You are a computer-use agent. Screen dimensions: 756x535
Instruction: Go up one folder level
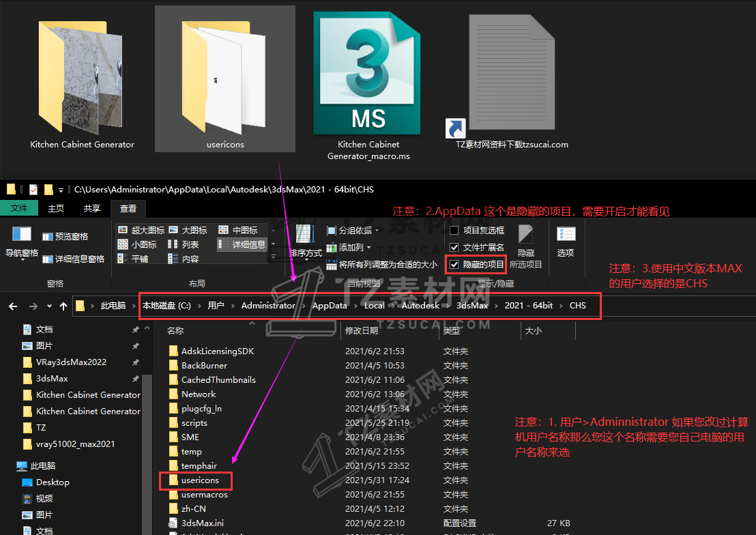63,306
